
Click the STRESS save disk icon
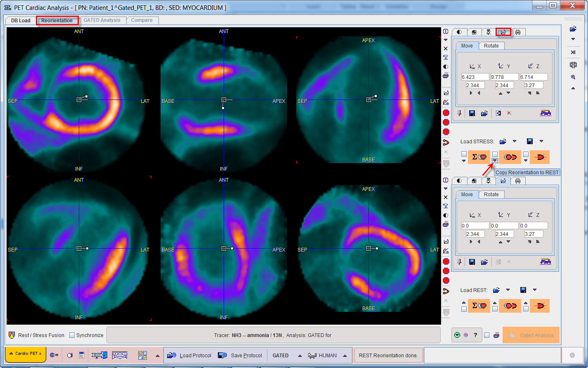(530, 141)
